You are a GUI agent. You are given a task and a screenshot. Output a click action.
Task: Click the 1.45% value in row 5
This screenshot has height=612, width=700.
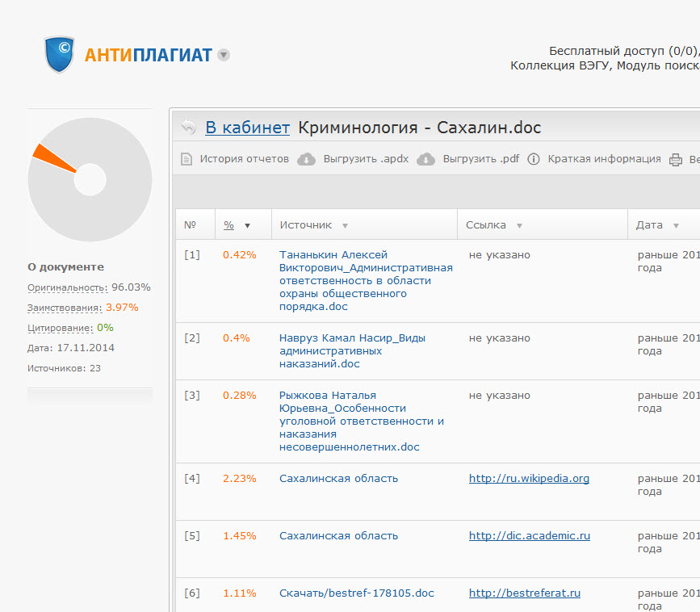(x=240, y=535)
